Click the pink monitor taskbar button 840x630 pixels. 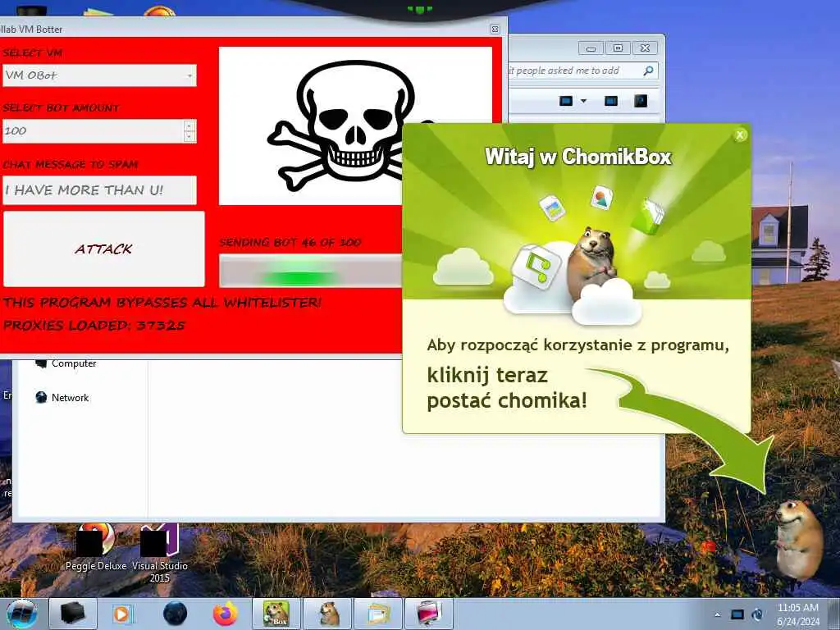click(429, 614)
